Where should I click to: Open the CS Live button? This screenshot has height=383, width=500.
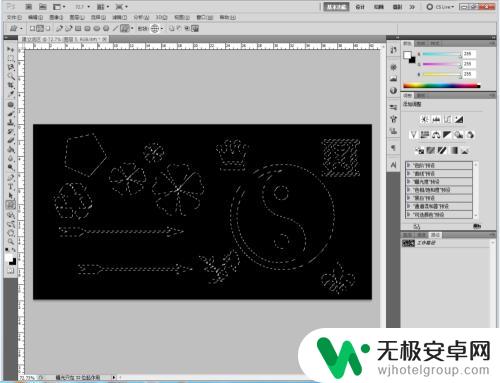[x=440, y=7]
